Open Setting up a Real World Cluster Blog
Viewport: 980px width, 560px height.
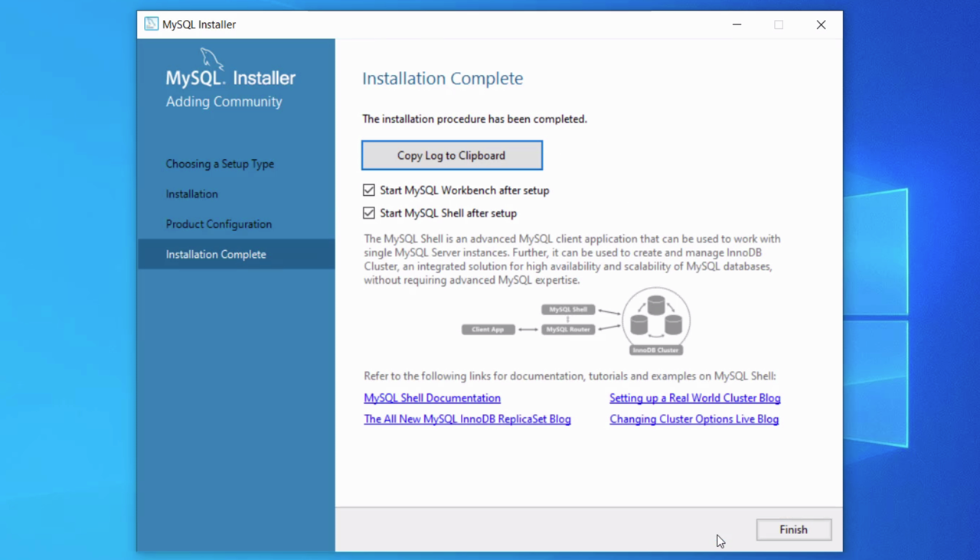pos(694,399)
